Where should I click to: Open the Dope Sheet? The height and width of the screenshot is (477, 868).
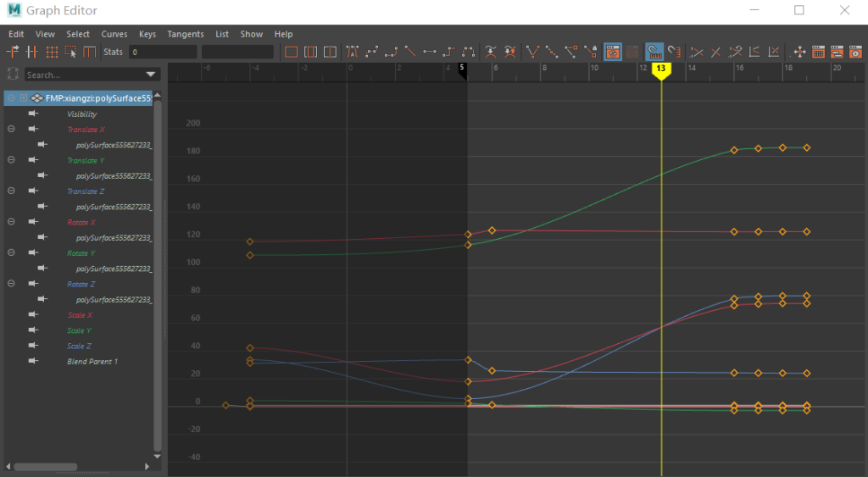click(x=818, y=52)
